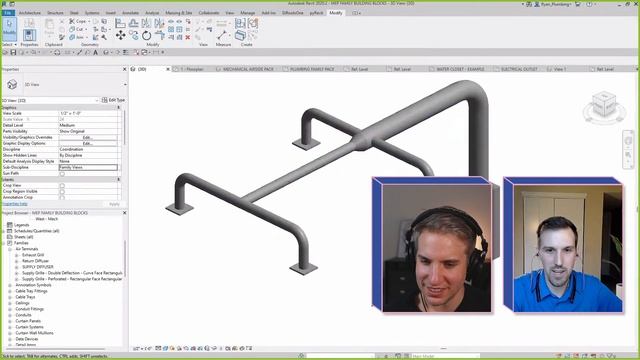Click the Join geometry icon

pos(72,37)
